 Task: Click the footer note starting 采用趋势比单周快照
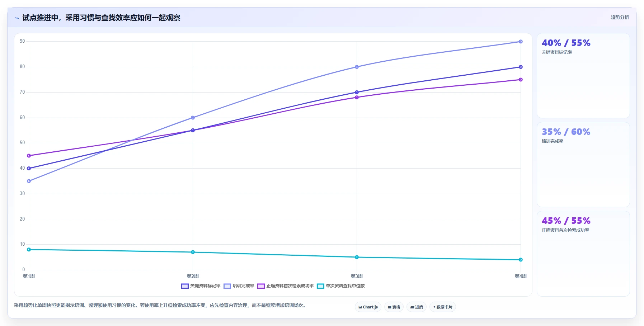(160, 306)
